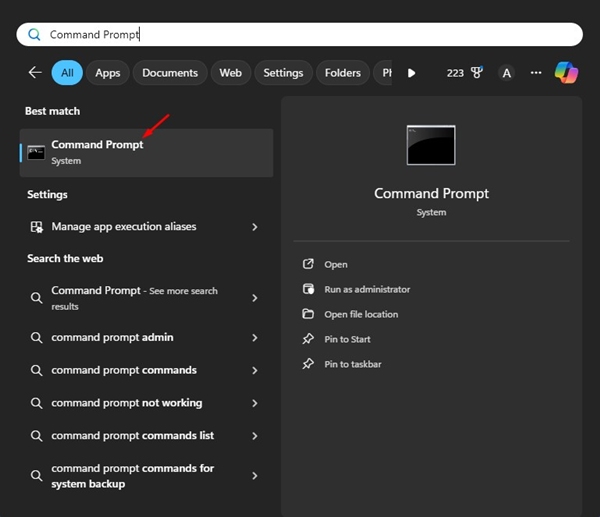Choose Open file location
600x517 pixels.
(x=361, y=314)
